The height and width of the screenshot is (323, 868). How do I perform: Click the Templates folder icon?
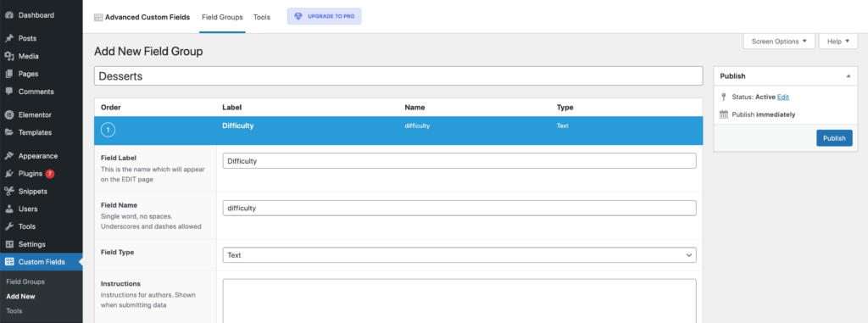(x=8, y=132)
